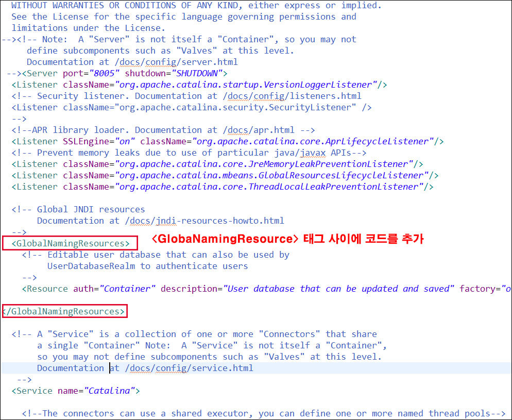512x420 pixels.
Task: Click the closing /GlobalNamingResources tag
Action: pyautogui.click(x=64, y=311)
